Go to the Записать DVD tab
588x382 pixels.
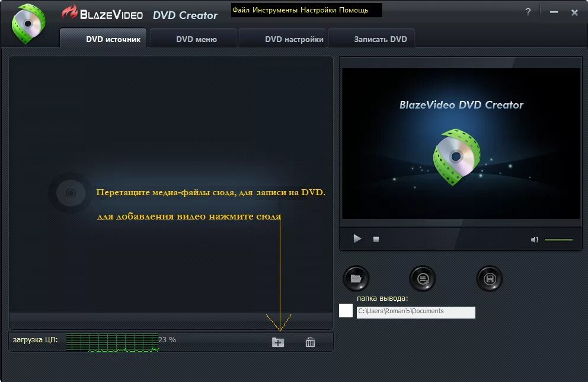click(372, 39)
